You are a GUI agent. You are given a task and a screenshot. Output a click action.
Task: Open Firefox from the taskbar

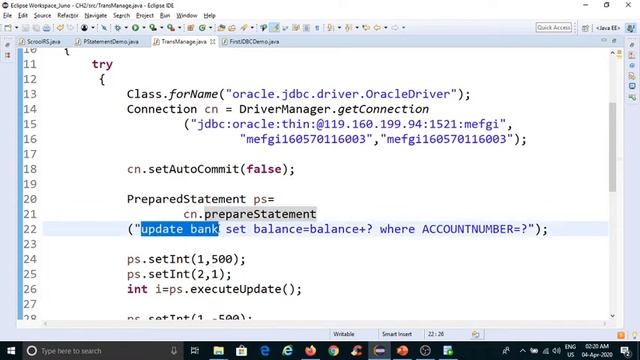[311, 351]
